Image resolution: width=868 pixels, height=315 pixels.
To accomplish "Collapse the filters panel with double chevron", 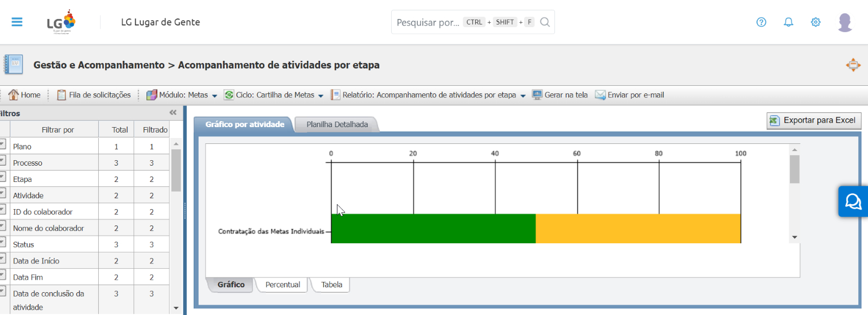I will pyautogui.click(x=173, y=112).
